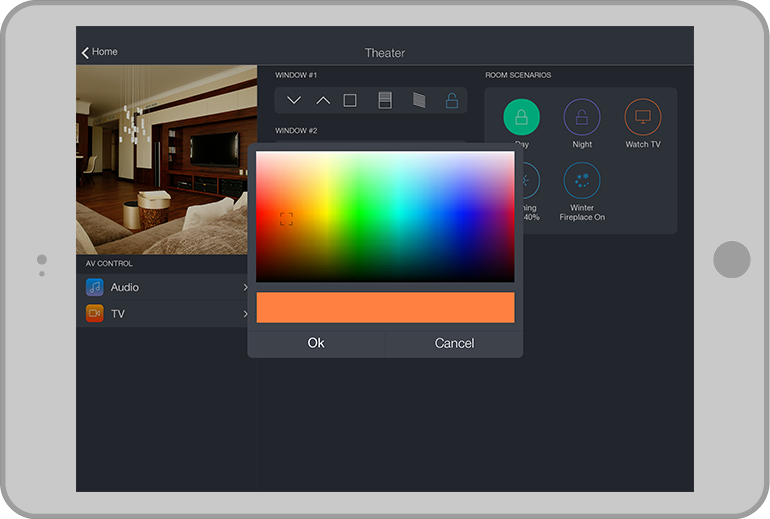Expand the Audio row chevron
The height and width of the screenshot is (519, 770).
coord(245,288)
